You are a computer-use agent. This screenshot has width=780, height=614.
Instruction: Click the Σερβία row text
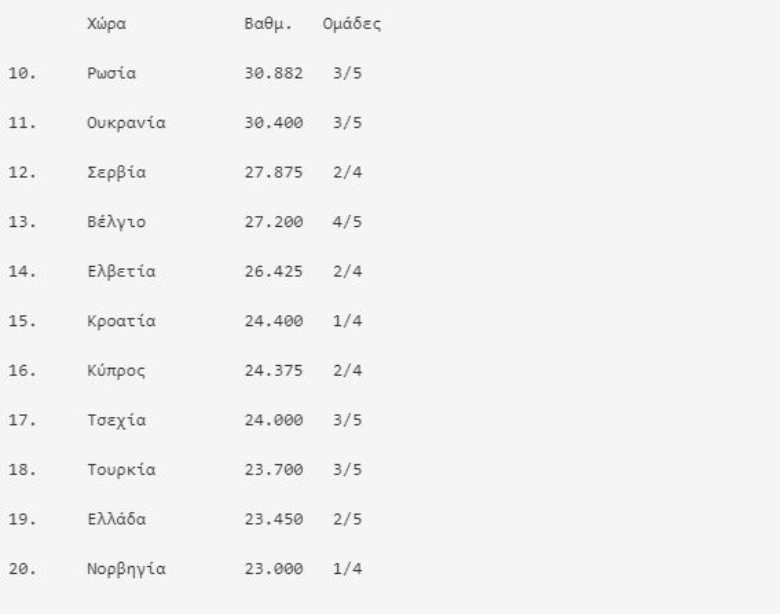point(116,172)
